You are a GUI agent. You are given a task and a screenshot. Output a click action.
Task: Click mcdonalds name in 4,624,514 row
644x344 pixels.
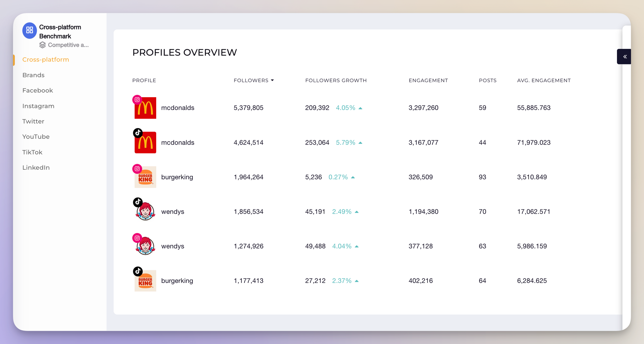(178, 143)
